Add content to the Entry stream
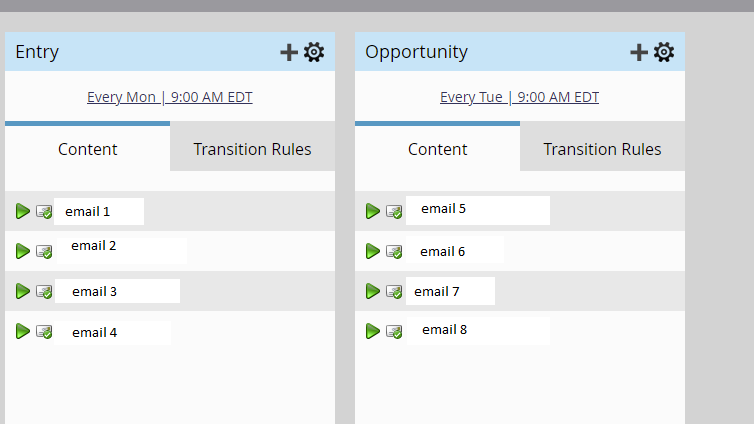 [x=289, y=52]
